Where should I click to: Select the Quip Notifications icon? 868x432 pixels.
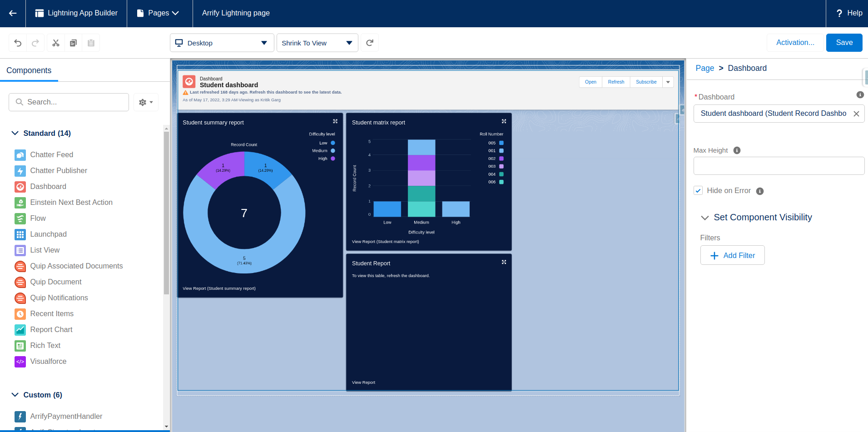pyautogui.click(x=20, y=298)
